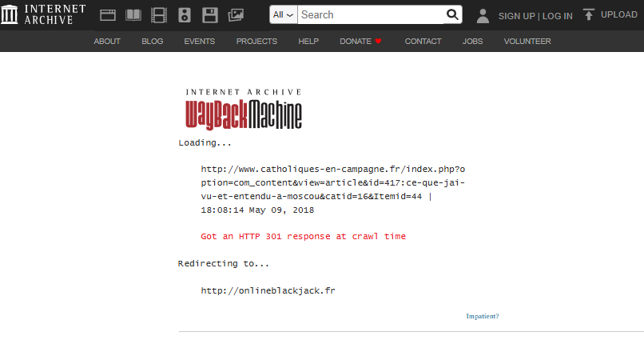Viewport: 644px width, 360px height.
Task: Open the ABOUT menu item
Action: click(107, 41)
